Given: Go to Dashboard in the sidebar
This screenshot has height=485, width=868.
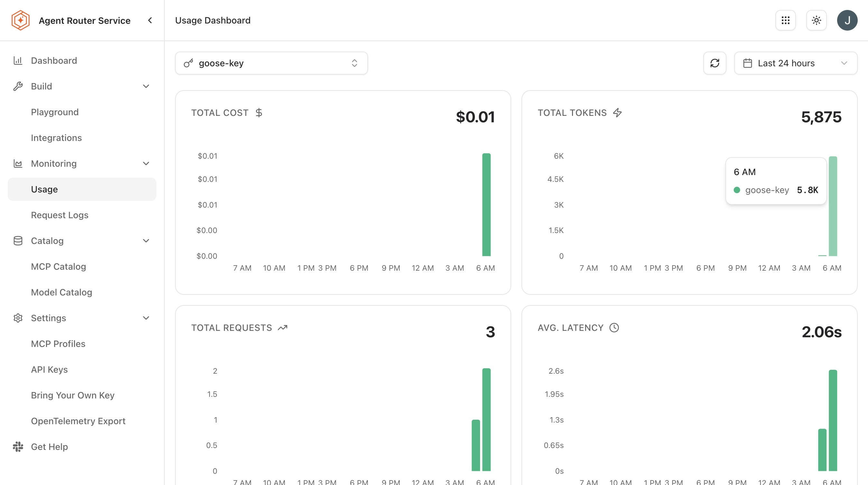Looking at the screenshot, I should click(82, 60).
